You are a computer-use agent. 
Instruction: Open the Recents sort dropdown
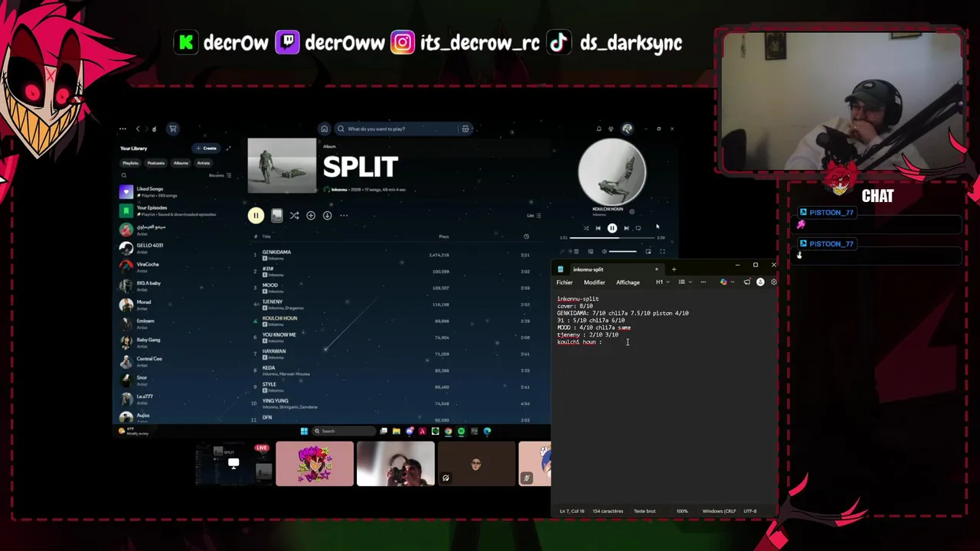pyautogui.click(x=220, y=175)
